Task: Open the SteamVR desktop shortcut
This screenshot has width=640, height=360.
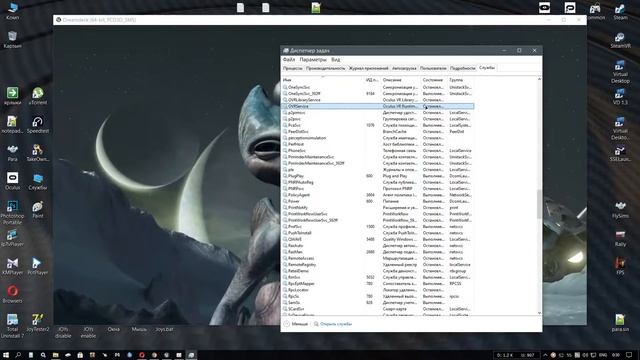Action: [620, 40]
